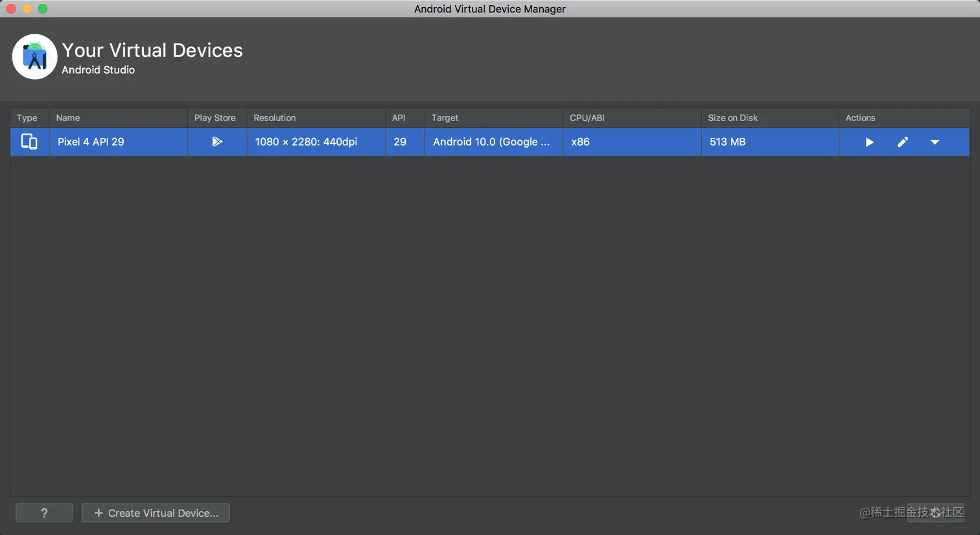Minimize the window with yellow button
Screen dimensions: 980x535
click(27, 8)
